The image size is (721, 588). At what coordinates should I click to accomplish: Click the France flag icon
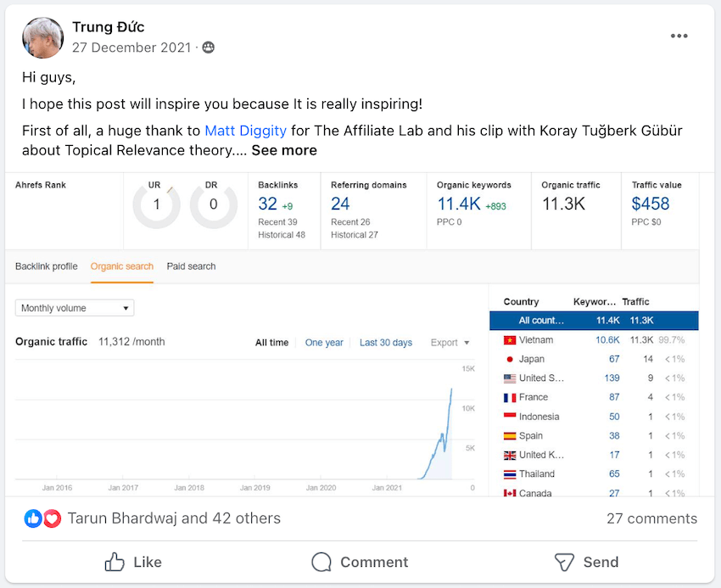pyautogui.click(x=510, y=398)
